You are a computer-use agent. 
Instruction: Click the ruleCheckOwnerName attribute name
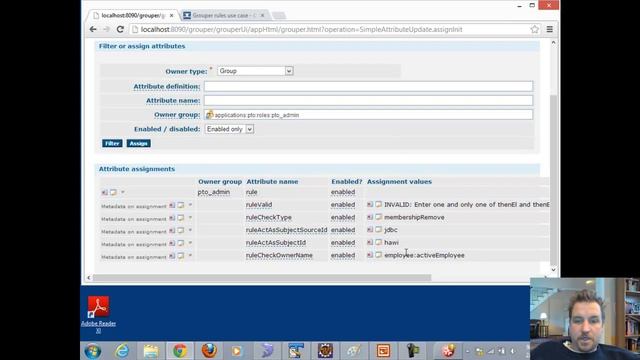click(x=279, y=255)
